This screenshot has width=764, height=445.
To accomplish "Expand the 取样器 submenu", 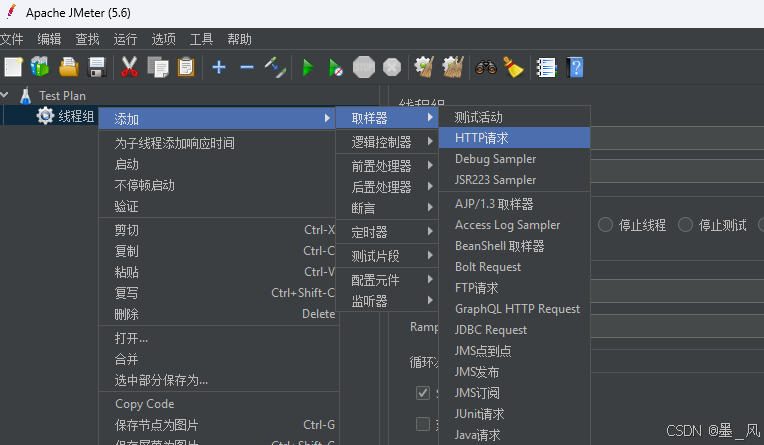I will [387, 117].
